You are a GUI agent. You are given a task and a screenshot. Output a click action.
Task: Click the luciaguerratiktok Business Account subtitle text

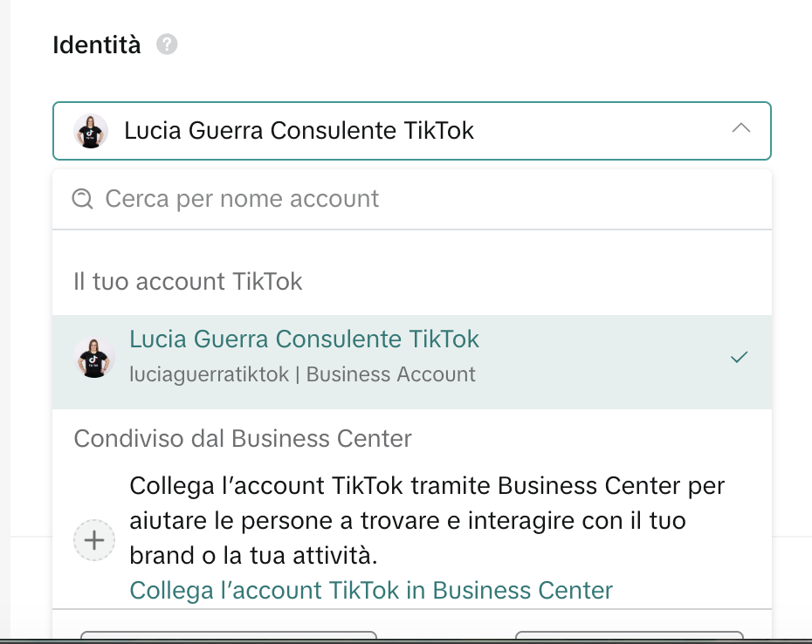click(x=302, y=373)
